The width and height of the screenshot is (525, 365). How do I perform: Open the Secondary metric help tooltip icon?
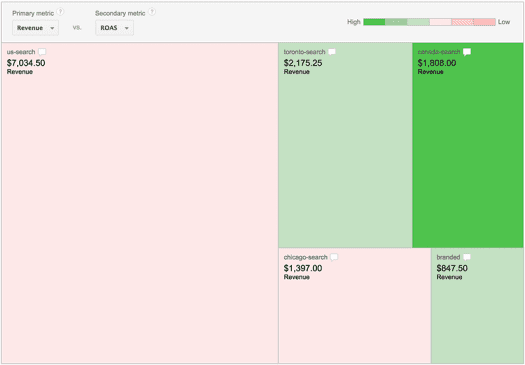click(152, 12)
